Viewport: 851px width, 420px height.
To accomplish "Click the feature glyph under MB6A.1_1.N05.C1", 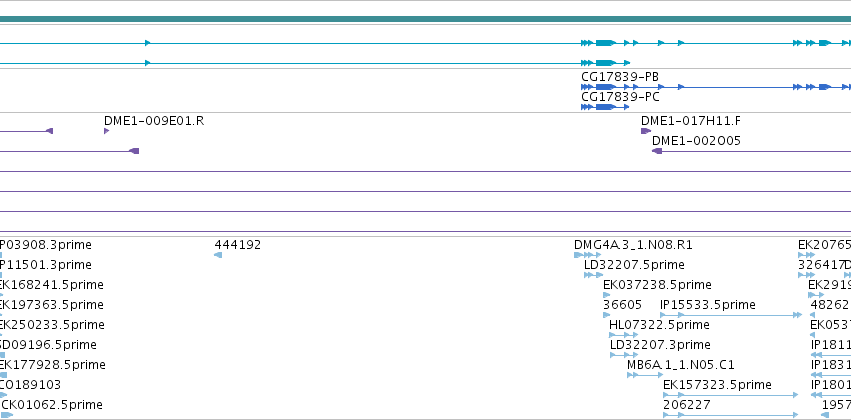I will (645, 375).
